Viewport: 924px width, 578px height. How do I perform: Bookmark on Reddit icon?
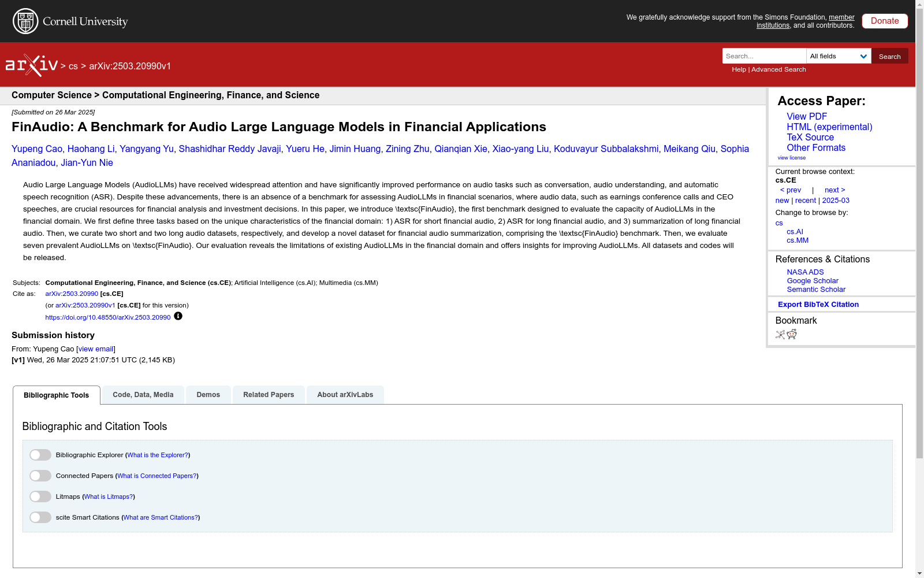pos(792,334)
